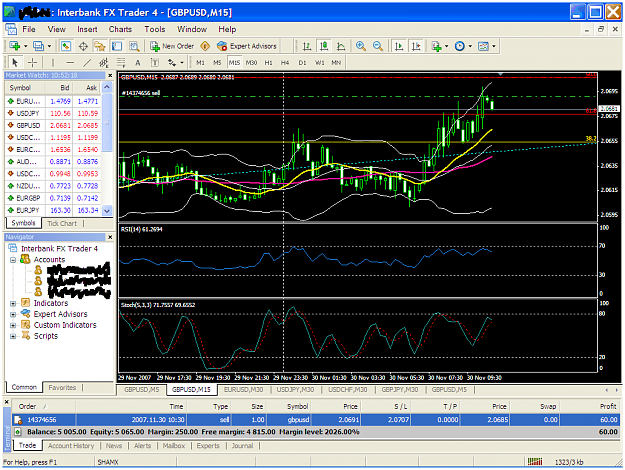This screenshot has height=470, width=625.
Task: Open the chart templates icon
Action: tap(483, 46)
